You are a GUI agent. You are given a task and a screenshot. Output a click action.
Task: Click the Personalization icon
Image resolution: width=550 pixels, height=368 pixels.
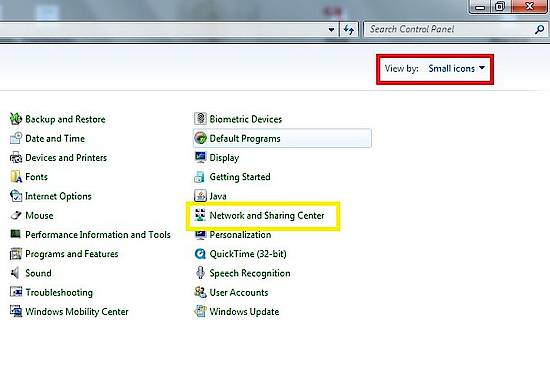tap(200, 234)
